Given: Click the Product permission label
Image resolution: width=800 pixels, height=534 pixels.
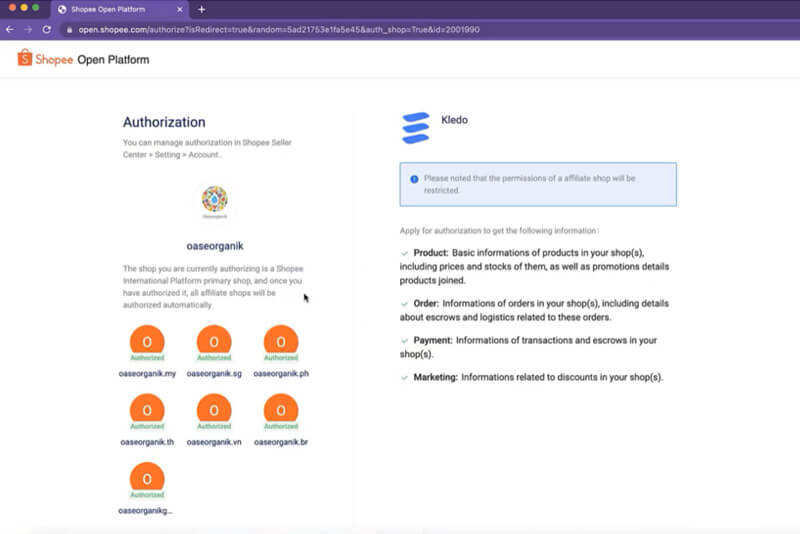Looking at the screenshot, I should 431,253.
